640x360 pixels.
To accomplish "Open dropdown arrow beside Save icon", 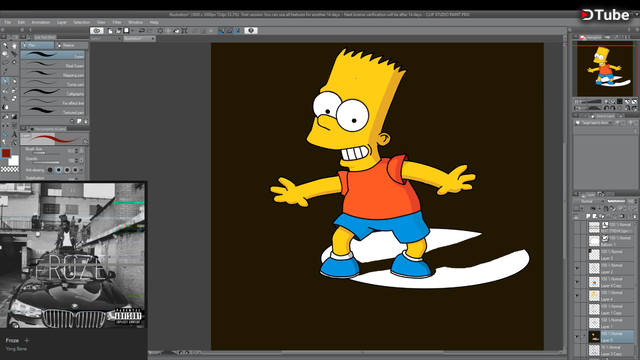I will point(132,31).
